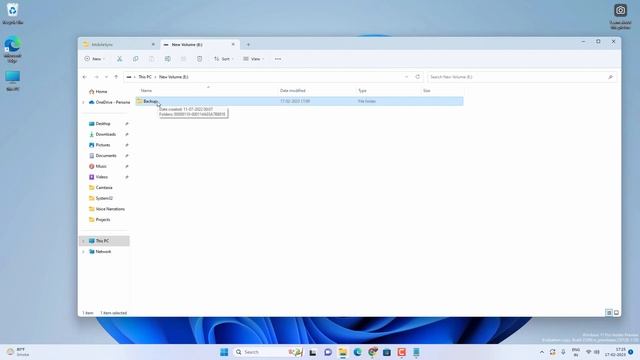This screenshot has width=640, height=360.
Task: Close the first File Explorer tab
Action: [x=153, y=44]
